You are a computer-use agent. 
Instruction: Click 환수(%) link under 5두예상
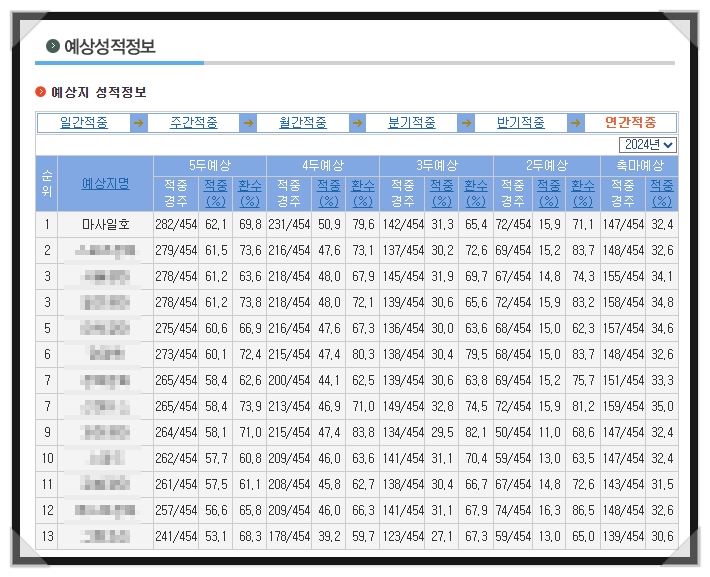coord(249,193)
